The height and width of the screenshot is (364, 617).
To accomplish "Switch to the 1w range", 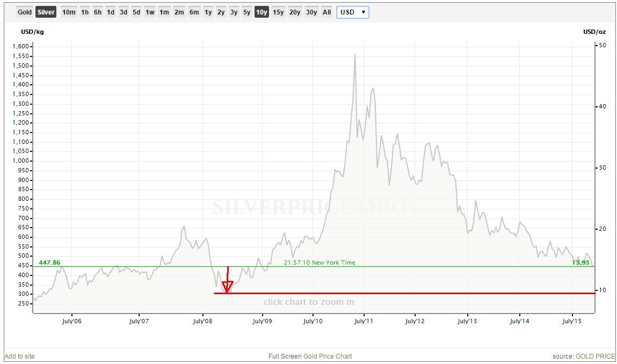I will tap(150, 12).
